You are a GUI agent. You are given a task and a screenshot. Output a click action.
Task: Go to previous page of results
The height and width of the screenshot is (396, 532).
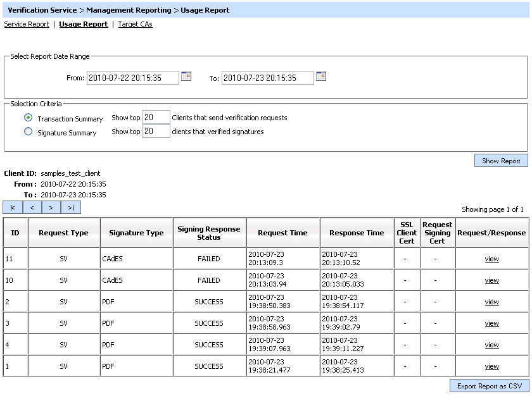32,207
